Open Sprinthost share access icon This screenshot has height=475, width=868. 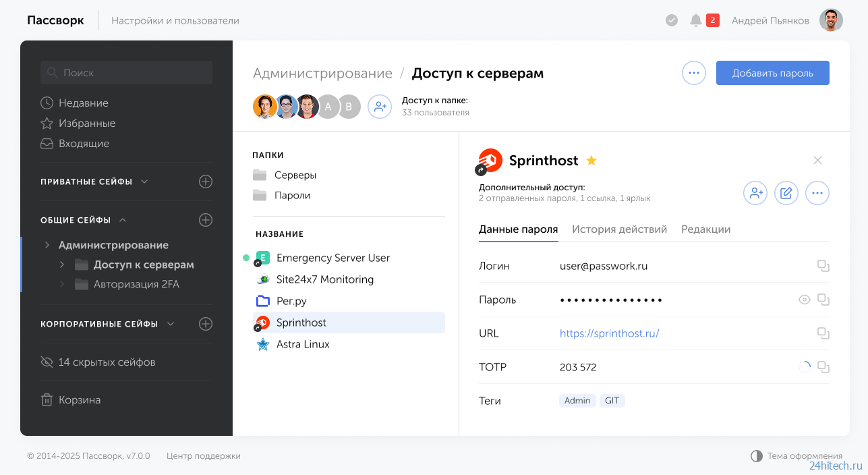(755, 193)
